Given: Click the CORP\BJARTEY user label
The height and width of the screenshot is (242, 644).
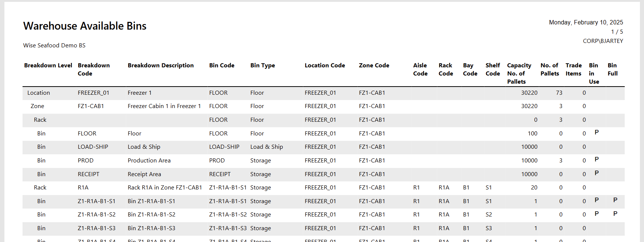Looking at the screenshot, I should (603, 41).
